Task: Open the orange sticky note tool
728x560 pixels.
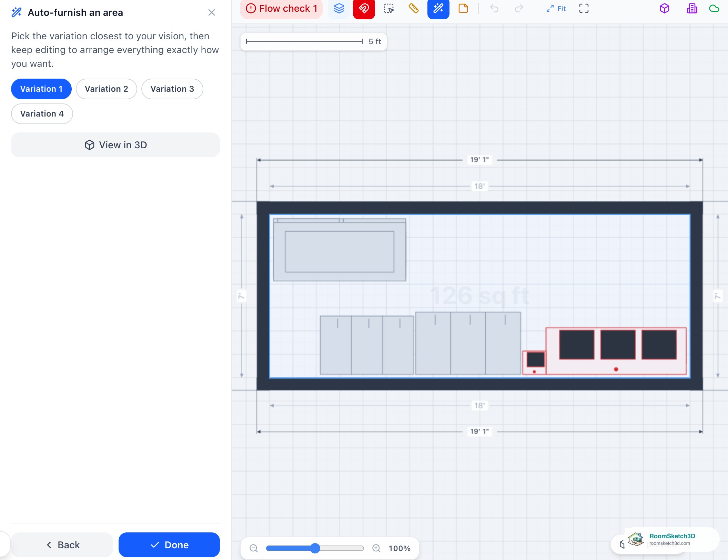Action: point(463,9)
